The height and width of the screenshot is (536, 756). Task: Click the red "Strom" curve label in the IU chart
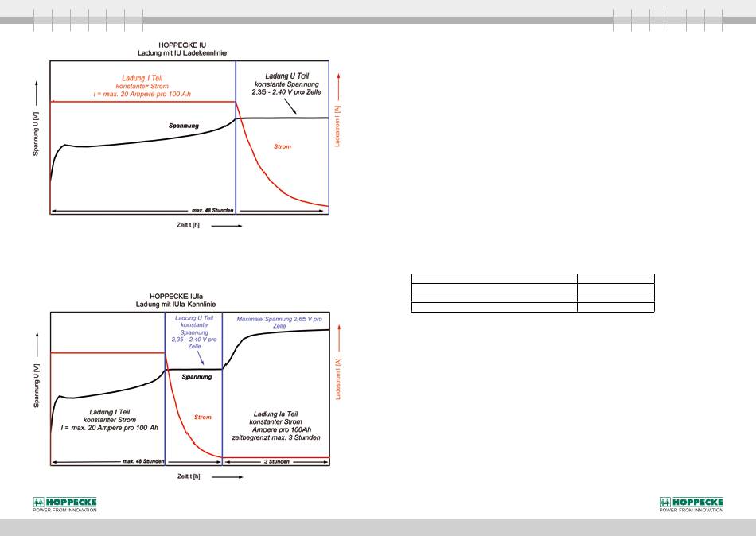click(x=283, y=146)
